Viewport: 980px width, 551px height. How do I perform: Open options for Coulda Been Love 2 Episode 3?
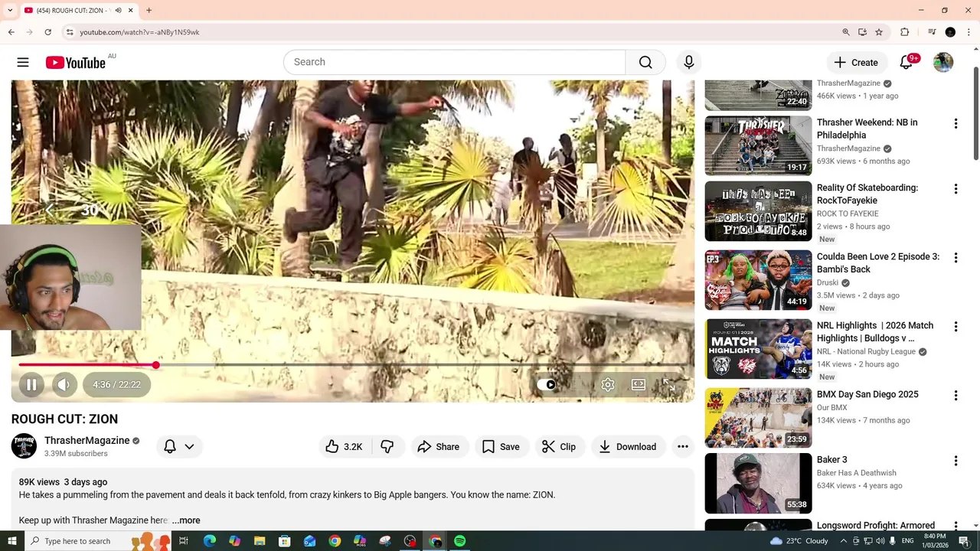[955, 257]
